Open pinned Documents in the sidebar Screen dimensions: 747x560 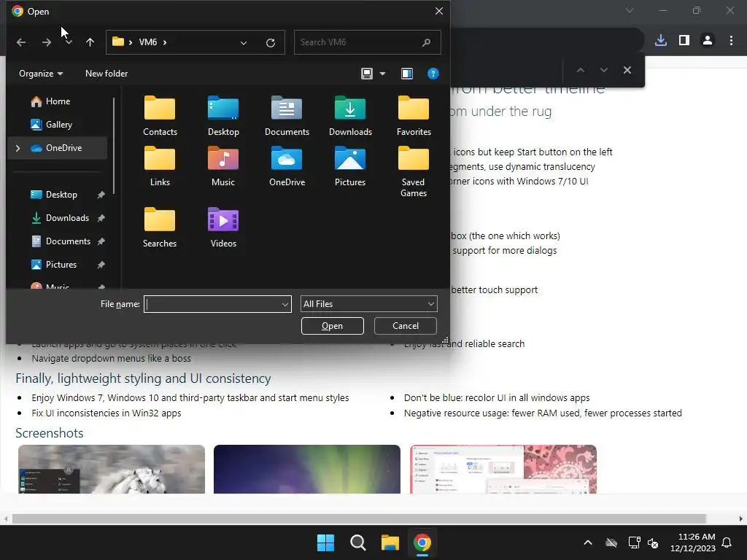[68, 241]
